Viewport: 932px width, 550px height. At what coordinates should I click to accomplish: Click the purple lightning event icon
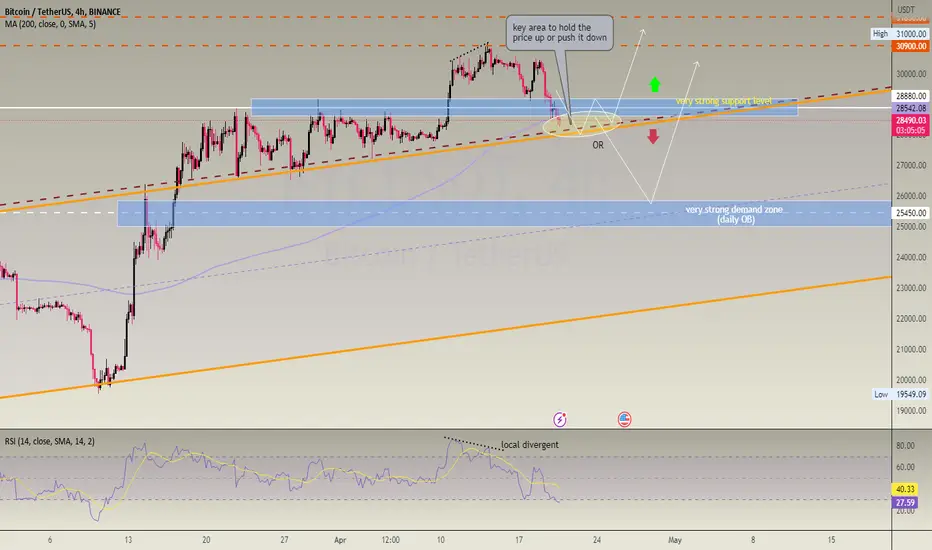[559, 420]
